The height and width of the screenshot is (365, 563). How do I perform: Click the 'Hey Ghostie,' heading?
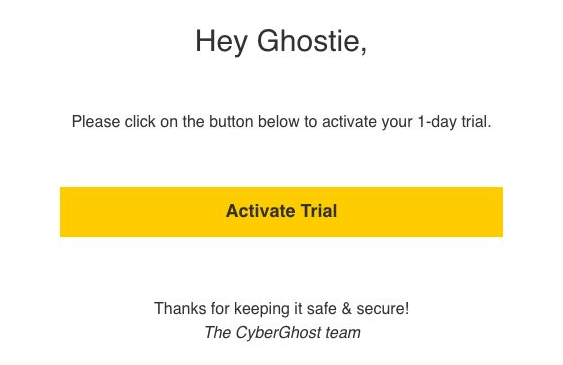(x=281, y=42)
